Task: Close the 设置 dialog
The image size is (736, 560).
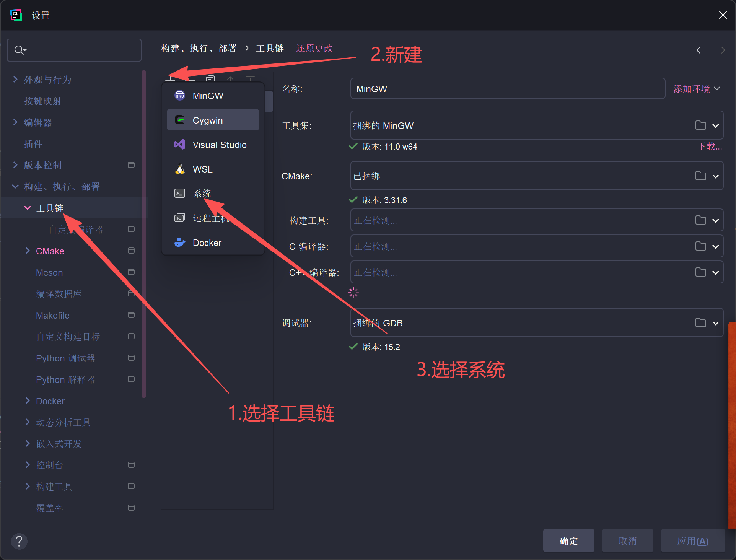Action: [723, 15]
